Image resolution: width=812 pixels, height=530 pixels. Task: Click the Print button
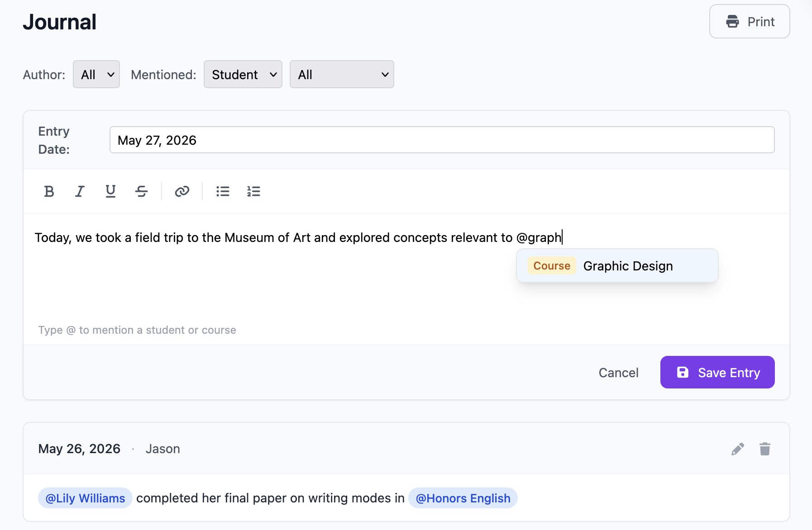click(750, 21)
